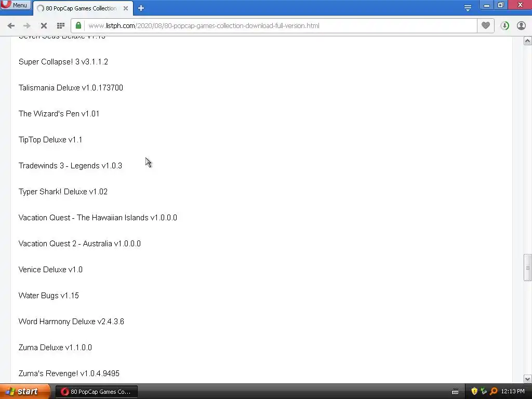532x399 pixels.
Task: Click 'The Wizard's Pen v1.01' text
Action: 59,114
